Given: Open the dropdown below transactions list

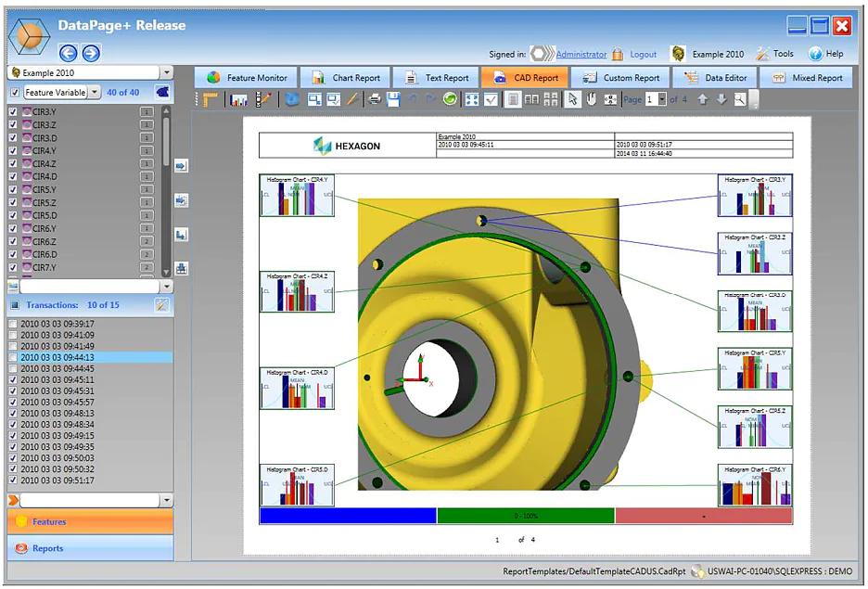Looking at the screenshot, I should (166, 501).
